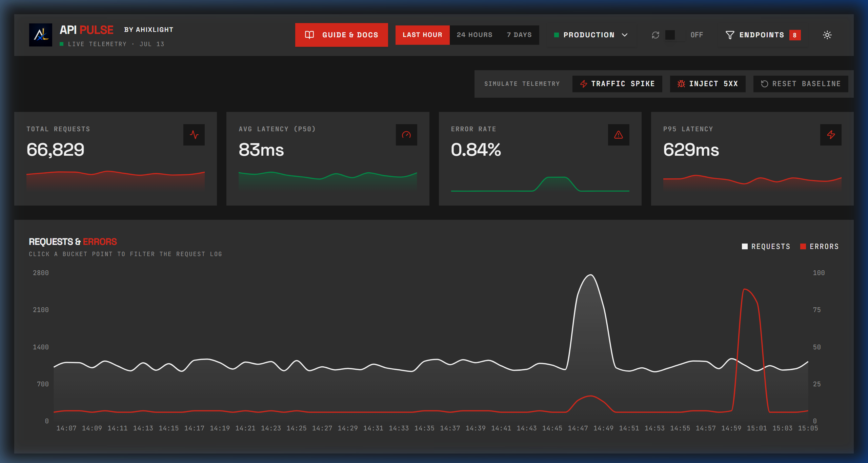
Task: Click the API Pulse logo icon
Action: (41, 35)
